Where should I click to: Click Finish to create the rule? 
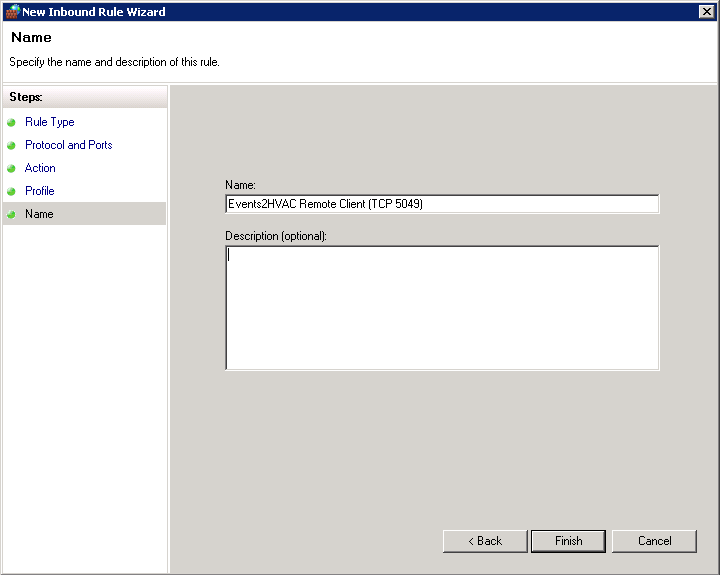coord(568,541)
